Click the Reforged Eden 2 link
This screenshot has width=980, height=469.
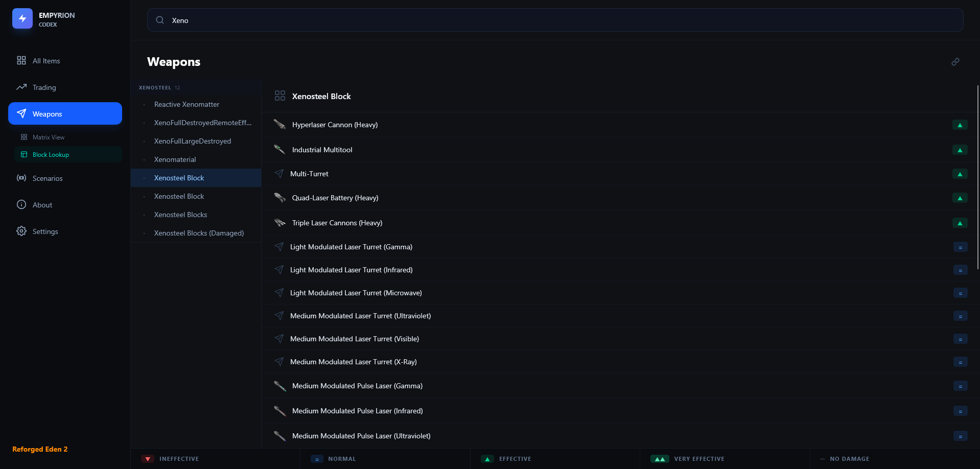click(x=40, y=449)
